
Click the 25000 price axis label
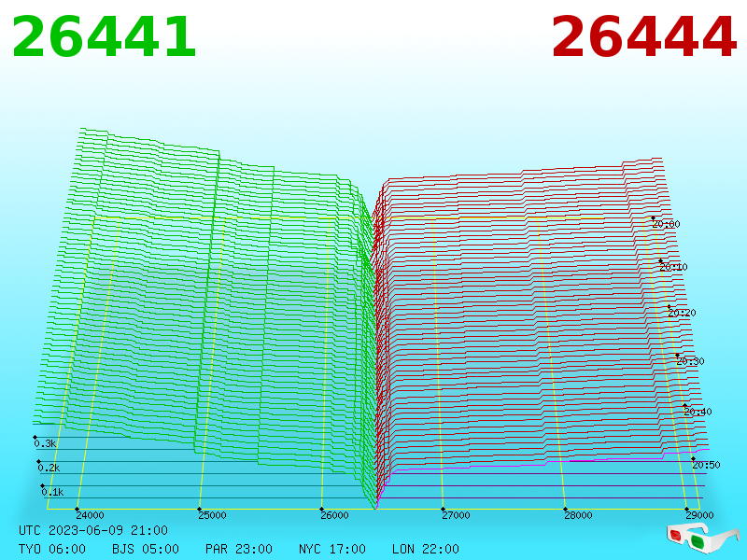213,515
